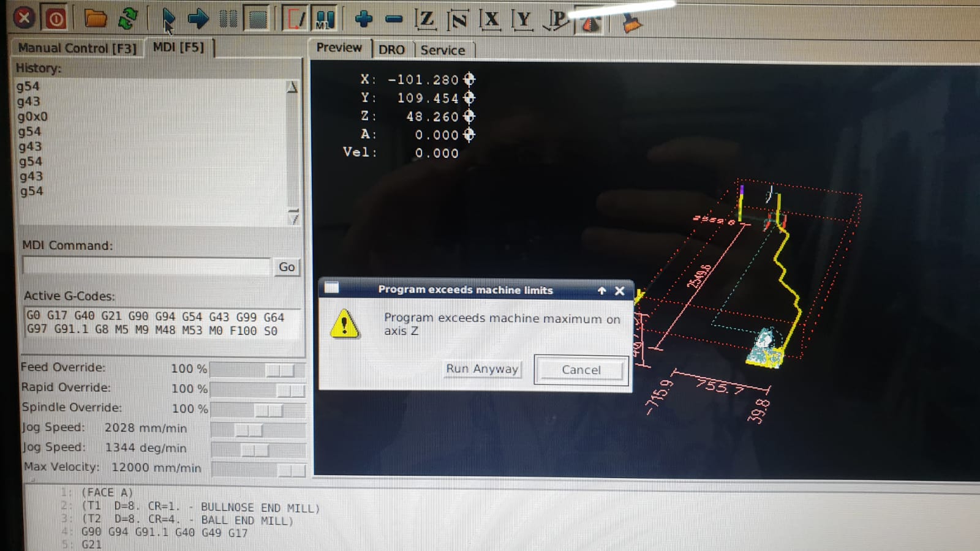This screenshot has width=980, height=551.
Task: Switch to the DRO tab
Action: coord(392,49)
